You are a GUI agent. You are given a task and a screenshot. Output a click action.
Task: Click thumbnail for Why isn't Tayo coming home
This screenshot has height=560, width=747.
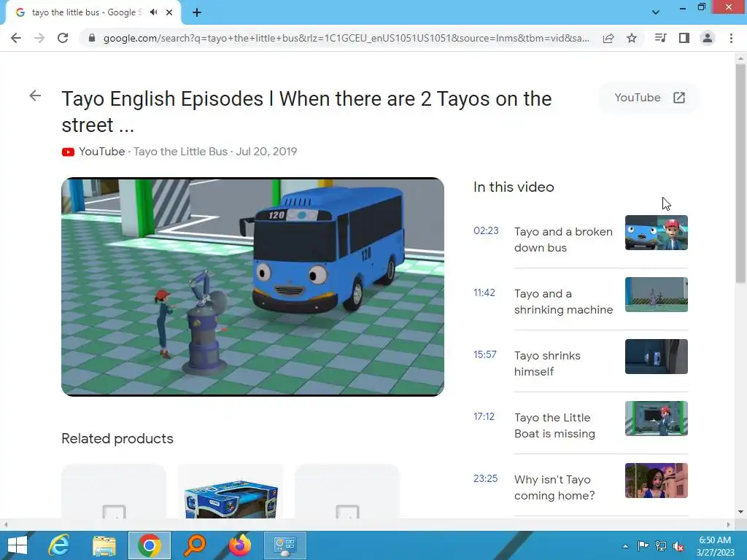(657, 480)
